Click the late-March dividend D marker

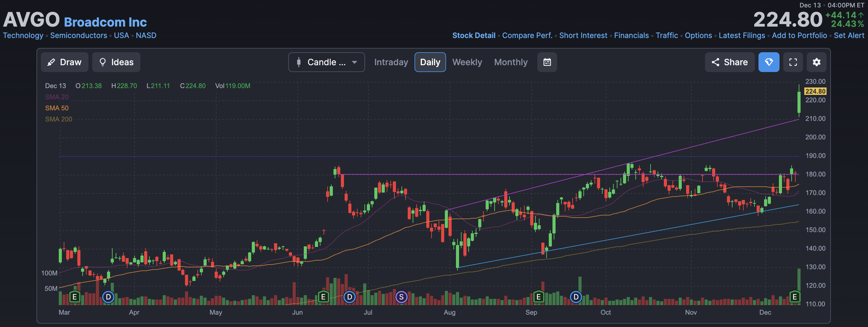(x=108, y=297)
